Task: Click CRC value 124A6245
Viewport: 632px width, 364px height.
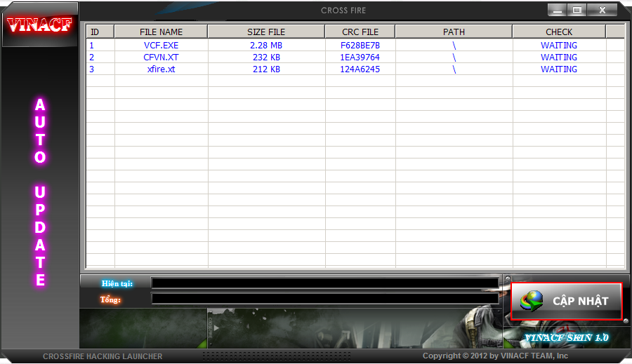Action: (360, 69)
